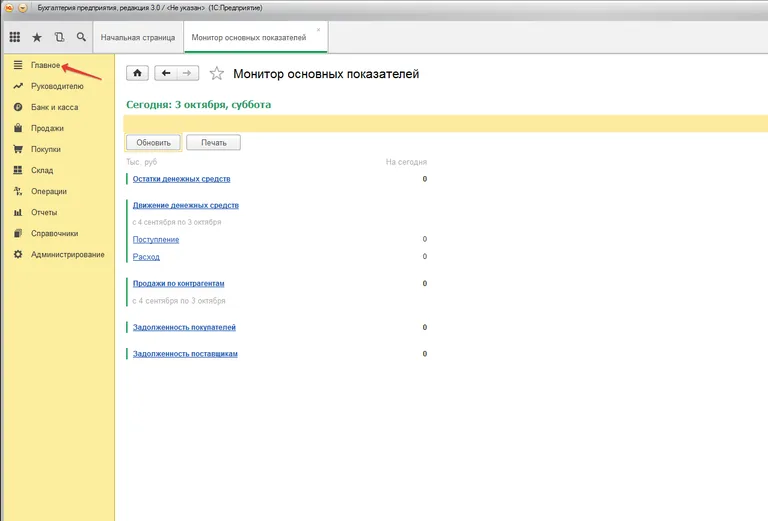This screenshot has height=521, width=768.
Task: Click the Search magnifier icon
Action: tap(81, 37)
